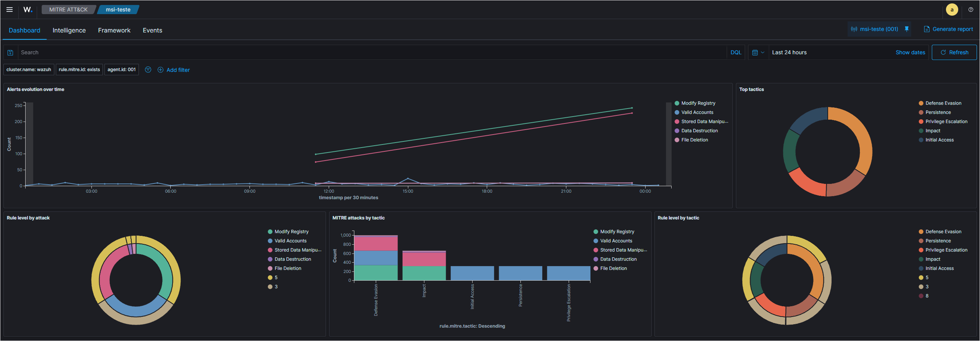
Task: Toggle File Deletion in MITRE attacks by tactic legend
Action: (610, 269)
